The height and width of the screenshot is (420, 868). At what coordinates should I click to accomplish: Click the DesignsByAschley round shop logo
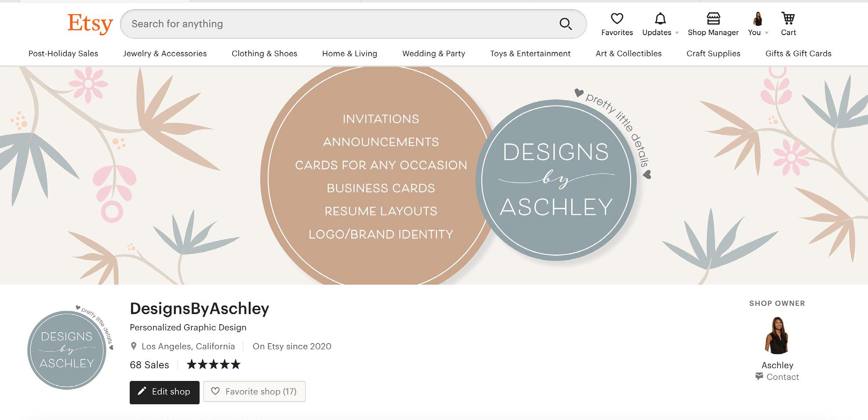70,348
